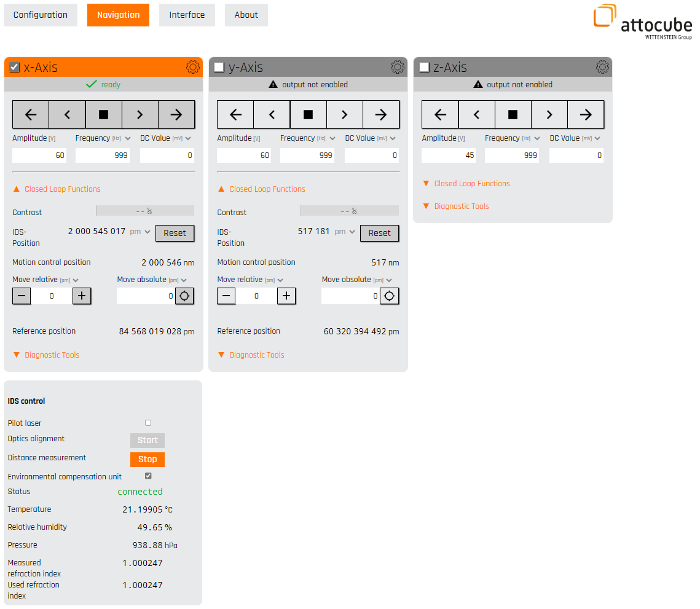
Task: Open x-Axis IDS-Position unit dropdown
Action: coord(147,232)
